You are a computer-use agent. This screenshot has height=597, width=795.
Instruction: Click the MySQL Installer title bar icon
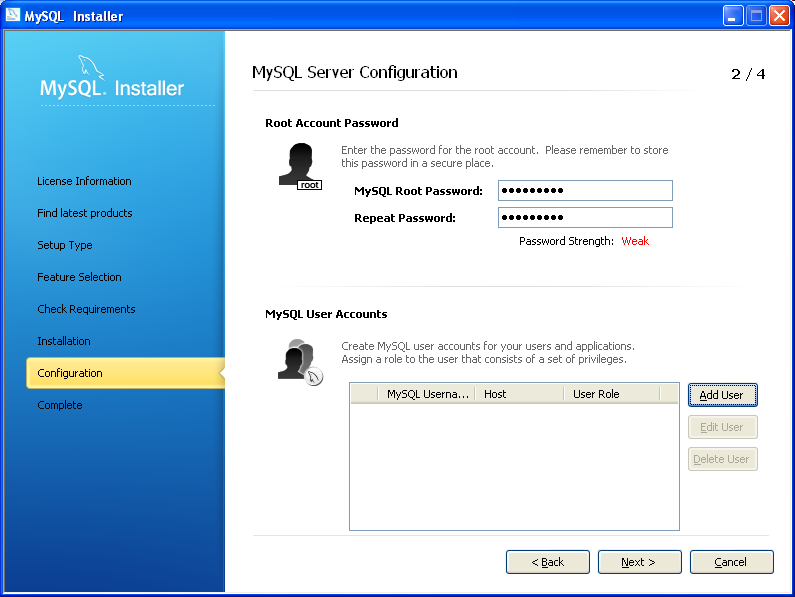click(13, 15)
